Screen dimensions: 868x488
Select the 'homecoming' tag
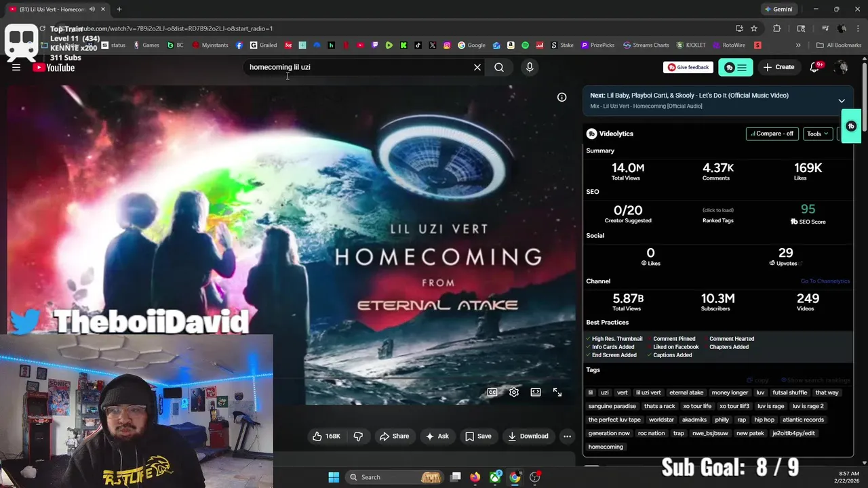coord(606,447)
